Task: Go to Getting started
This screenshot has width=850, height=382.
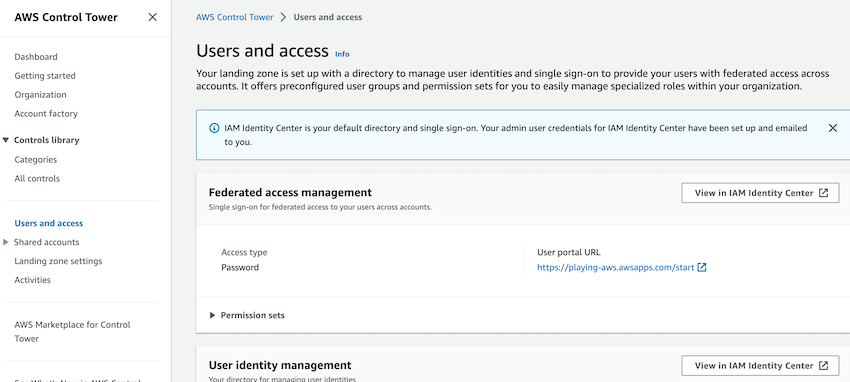Action: (45, 76)
